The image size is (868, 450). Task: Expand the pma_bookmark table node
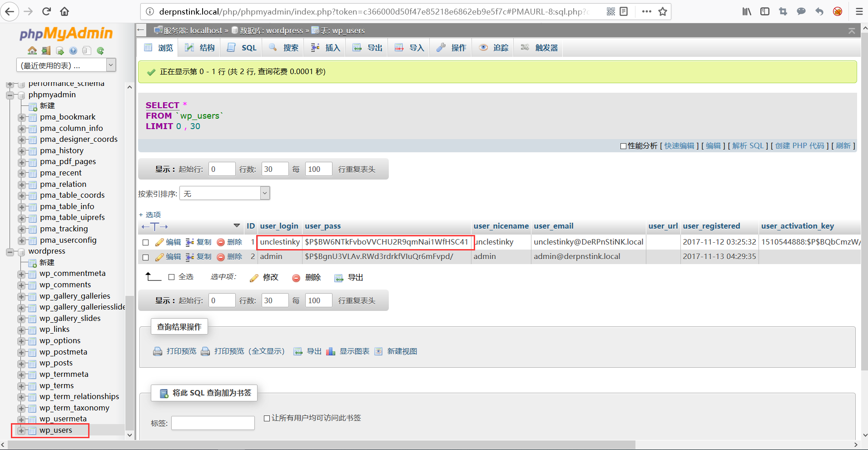(21, 118)
